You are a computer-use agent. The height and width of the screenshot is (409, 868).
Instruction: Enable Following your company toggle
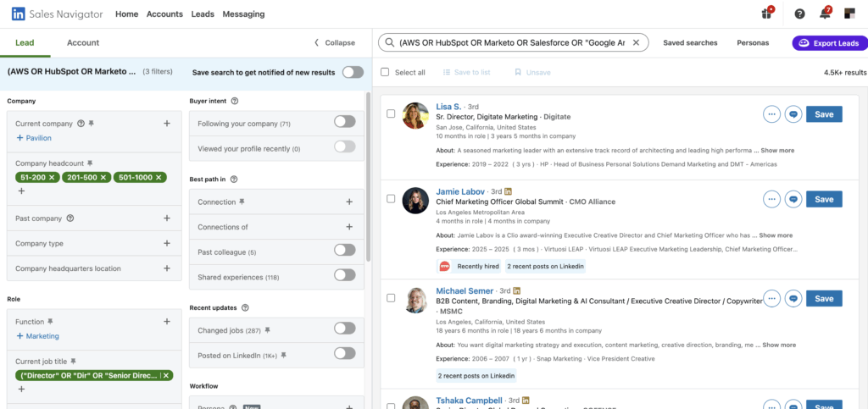345,122
